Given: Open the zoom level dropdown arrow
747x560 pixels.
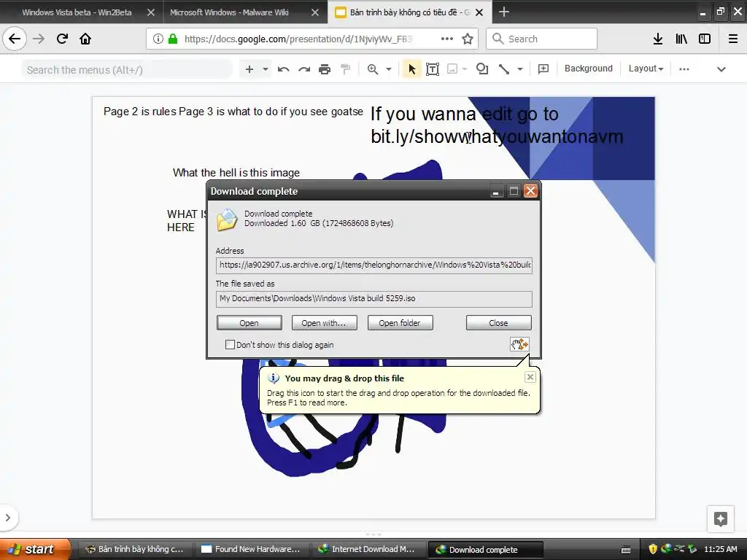Looking at the screenshot, I should [389, 69].
